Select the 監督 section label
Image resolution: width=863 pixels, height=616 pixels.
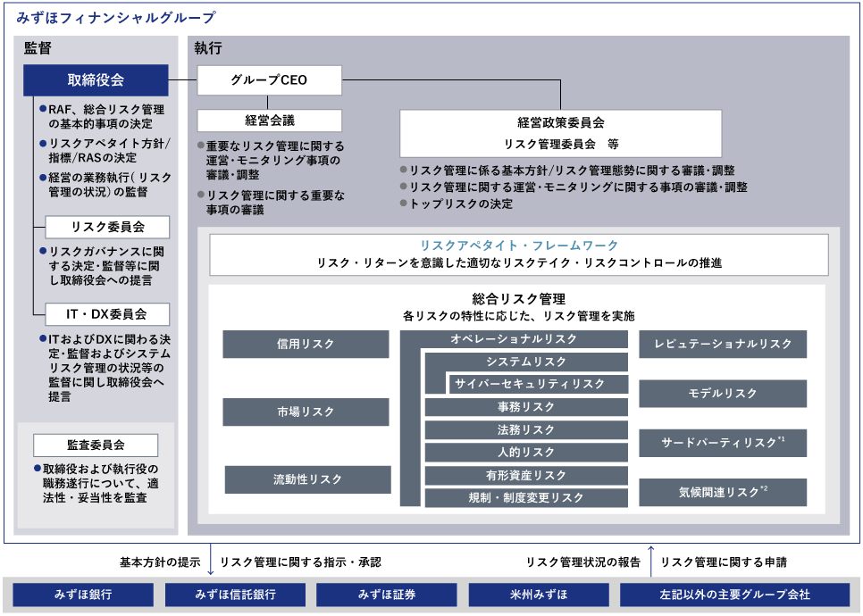click(x=38, y=48)
